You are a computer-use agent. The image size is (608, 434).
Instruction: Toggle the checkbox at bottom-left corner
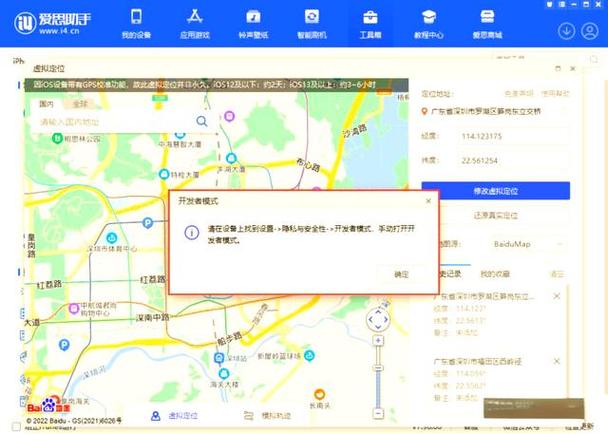click(16, 427)
